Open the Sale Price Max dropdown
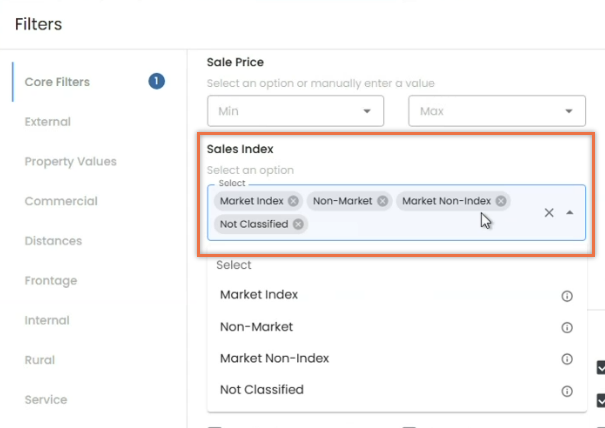The image size is (605, 428). tap(497, 111)
